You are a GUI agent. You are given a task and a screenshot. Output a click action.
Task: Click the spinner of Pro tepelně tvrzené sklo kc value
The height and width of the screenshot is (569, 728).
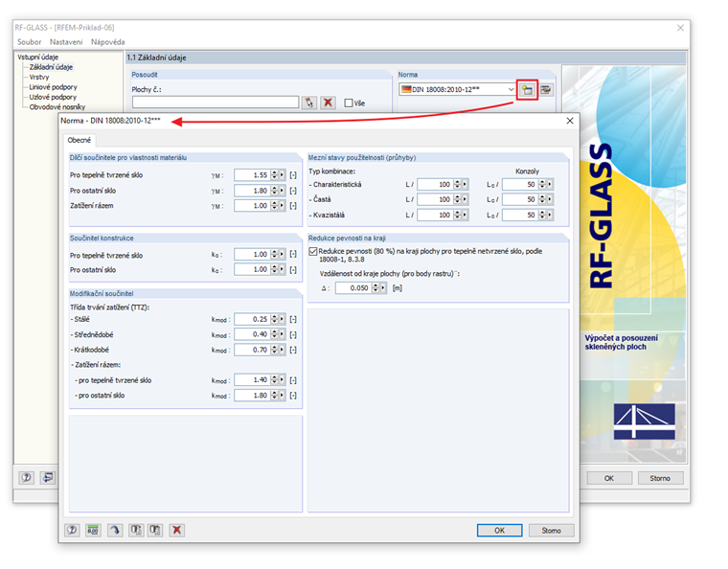point(274,255)
